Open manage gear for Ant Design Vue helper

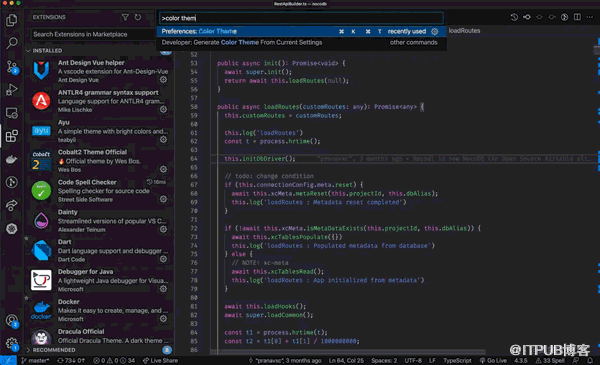163,80
